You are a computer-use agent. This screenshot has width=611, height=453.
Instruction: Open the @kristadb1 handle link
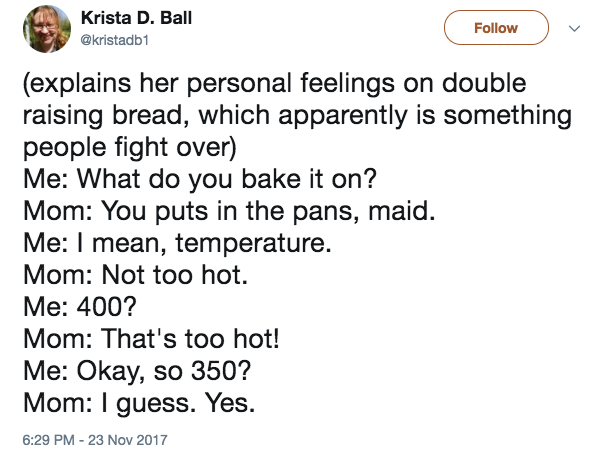(115, 40)
